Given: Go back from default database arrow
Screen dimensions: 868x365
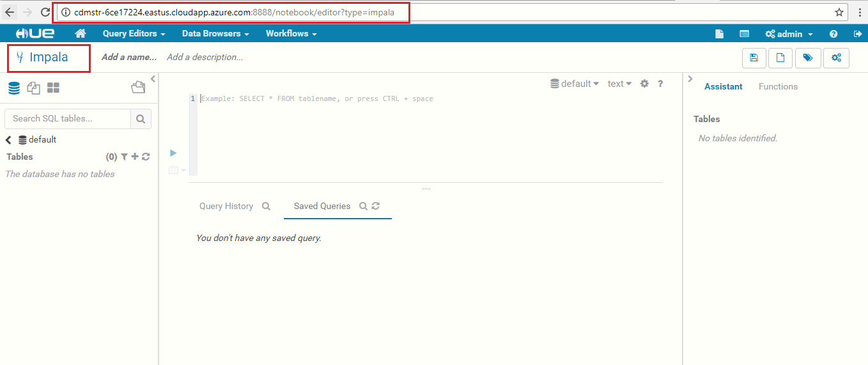Looking at the screenshot, I should (x=9, y=140).
